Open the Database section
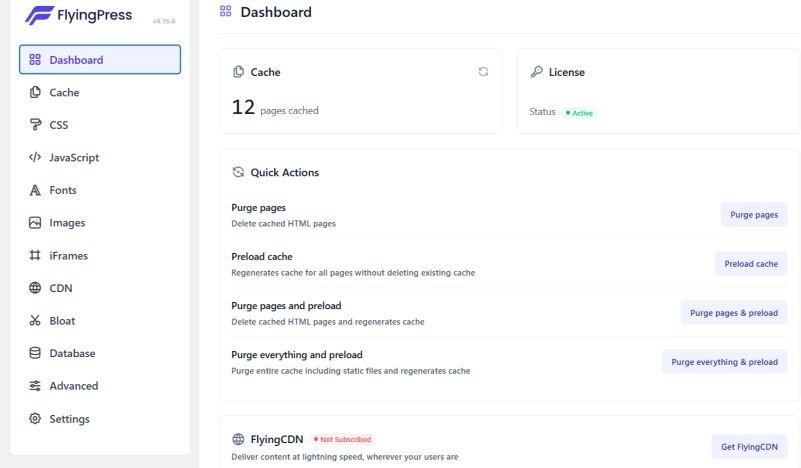This screenshot has width=801, height=468. coord(100,353)
